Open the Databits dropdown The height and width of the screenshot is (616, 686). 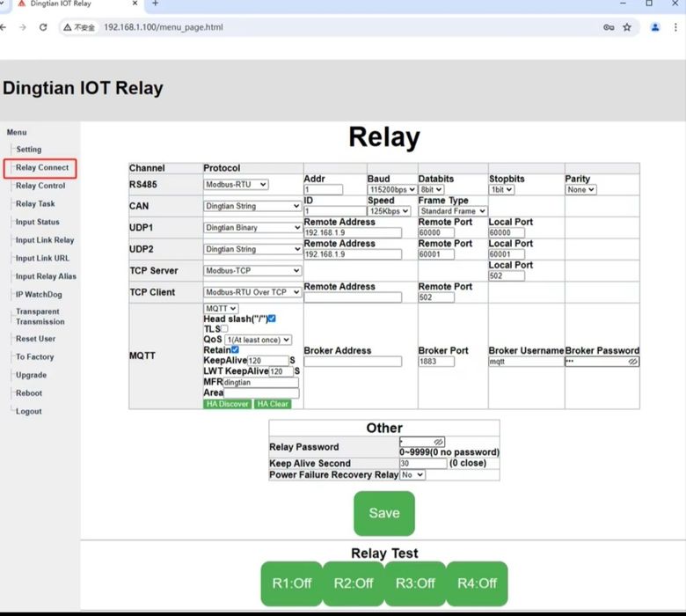(x=431, y=189)
